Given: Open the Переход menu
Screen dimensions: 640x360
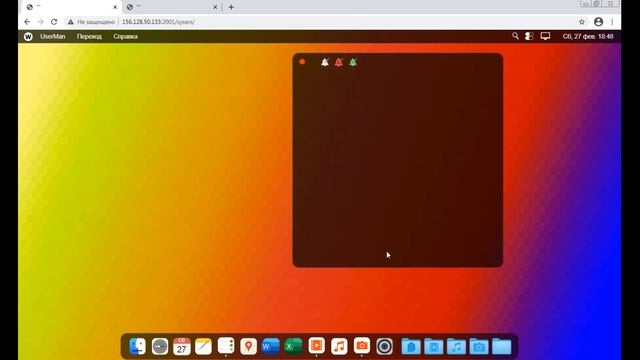Looking at the screenshot, I should pos(89,36).
